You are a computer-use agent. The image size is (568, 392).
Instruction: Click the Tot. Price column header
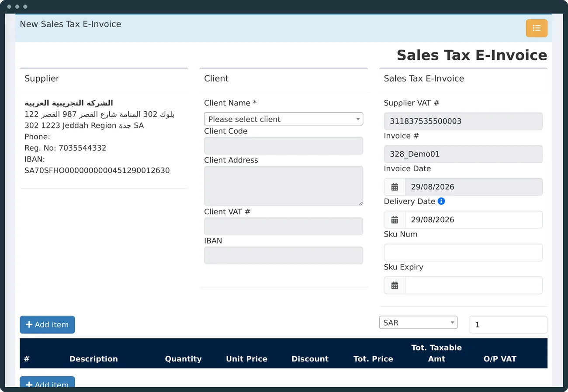pyautogui.click(x=373, y=359)
